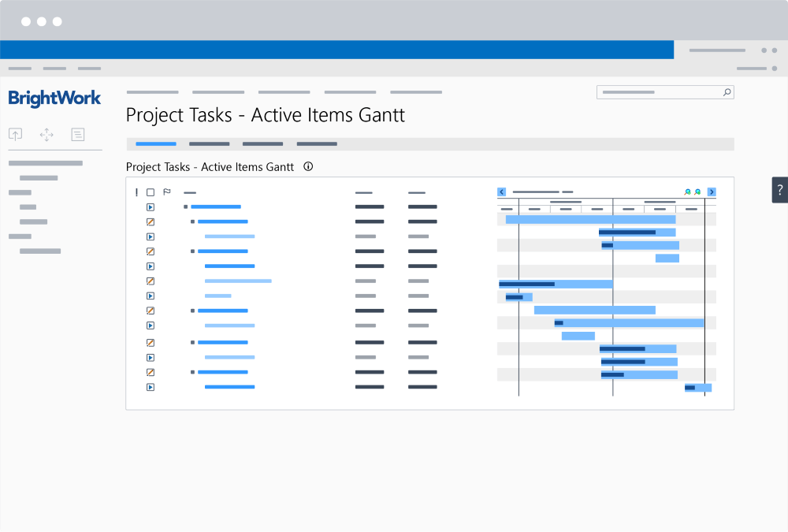Toggle the play-arrow box on first task row
This screenshot has width=788, height=532.
(x=151, y=207)
